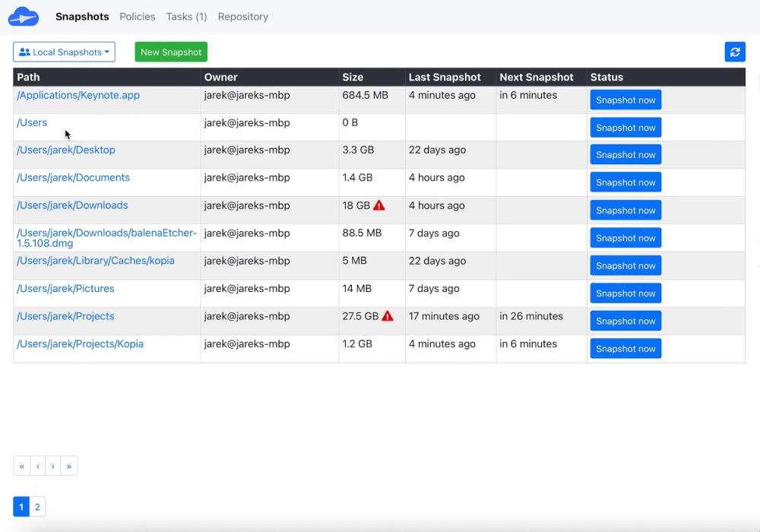Snapshot now for /Users/jarek/Desktop
This screenshot has width=760, height=532.
(x=625, y=154)
